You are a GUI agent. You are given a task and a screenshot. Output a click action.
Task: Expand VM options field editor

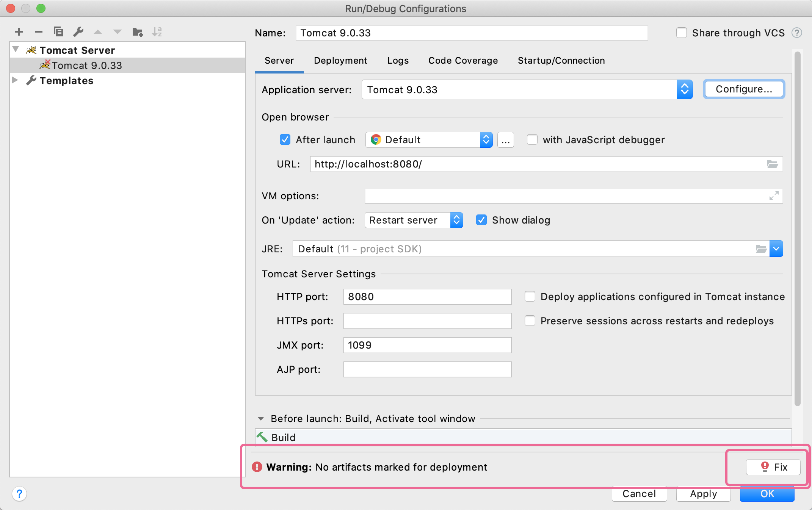(x=774, y=196)
